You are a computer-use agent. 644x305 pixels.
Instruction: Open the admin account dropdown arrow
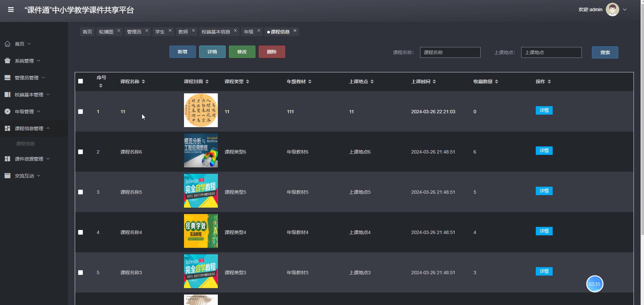pyautogui.click(x=625, y=9)
